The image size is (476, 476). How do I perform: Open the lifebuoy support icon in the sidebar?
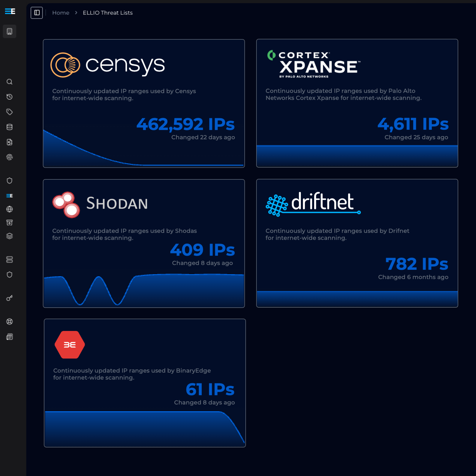(x=10, y=321)
